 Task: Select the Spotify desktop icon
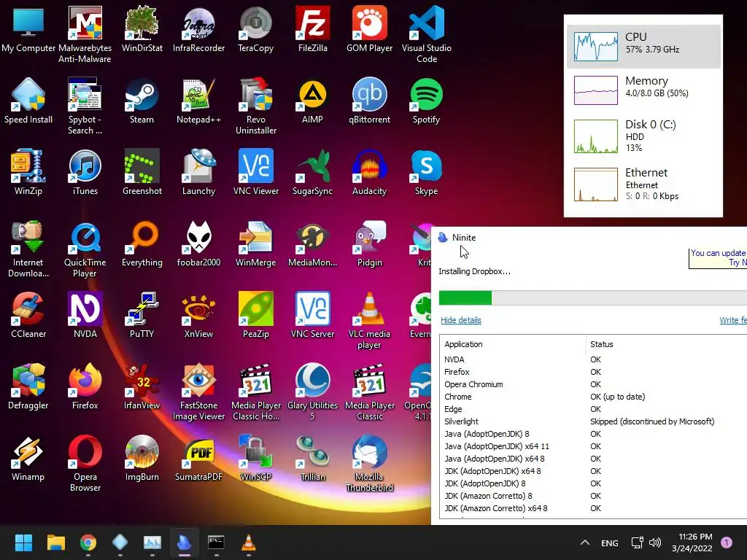(426, 100)
